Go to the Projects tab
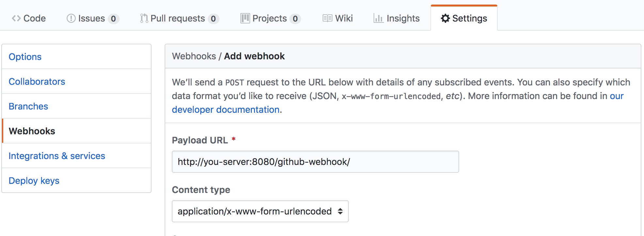Viewport: 644px width, 236px height. [271, 18]
